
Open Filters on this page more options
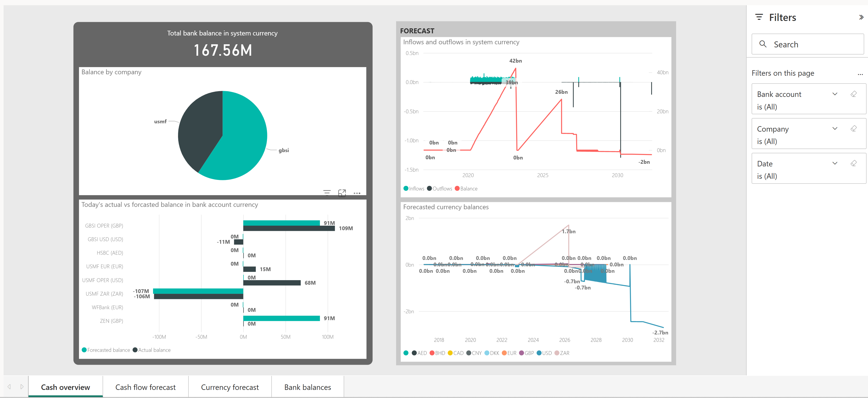click(x=860, y=74)
